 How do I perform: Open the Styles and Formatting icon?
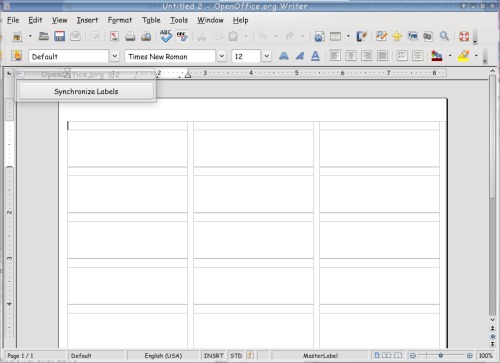(x=16, y=56)
